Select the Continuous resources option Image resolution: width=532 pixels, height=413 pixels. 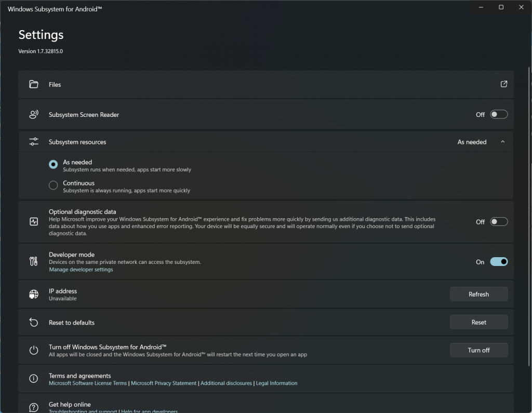53,185
